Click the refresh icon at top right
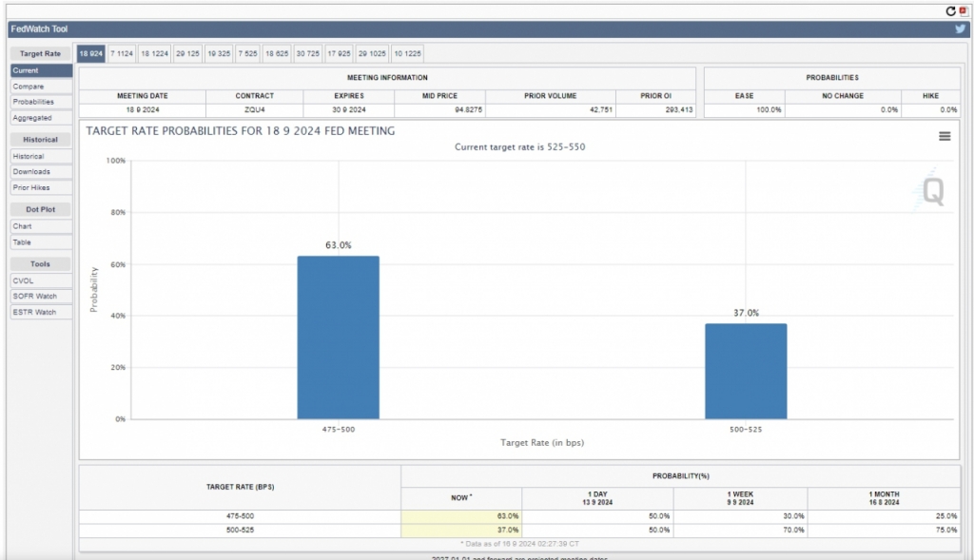The width and height of the screenshot is (974, 560). point(950,11)
